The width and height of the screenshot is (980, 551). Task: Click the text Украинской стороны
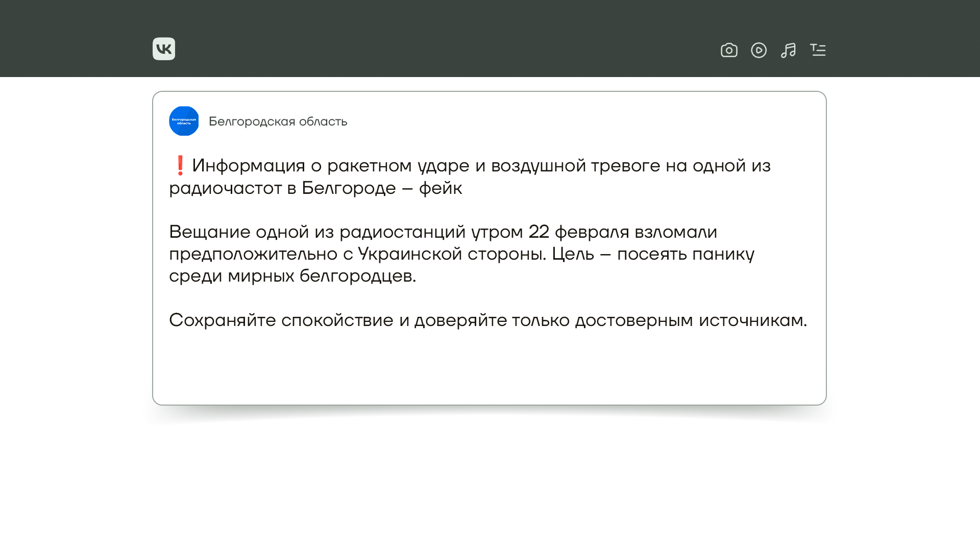[x=451, y=254]
